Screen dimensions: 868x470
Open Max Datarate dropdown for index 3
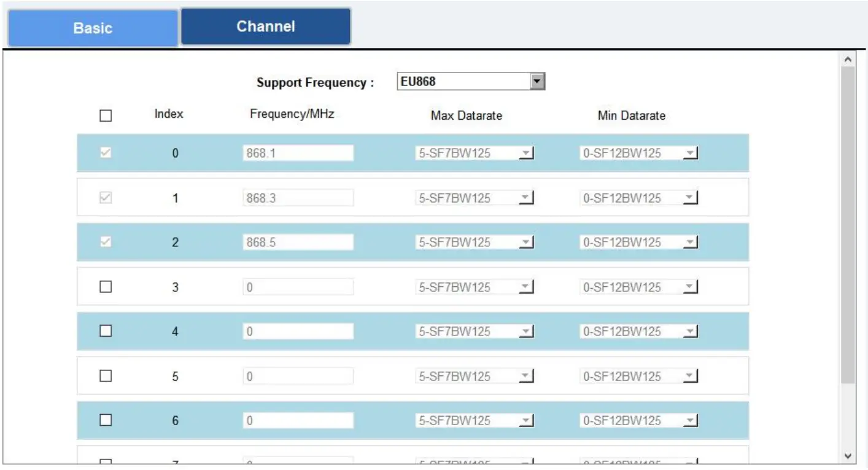(x=528, y=286)
